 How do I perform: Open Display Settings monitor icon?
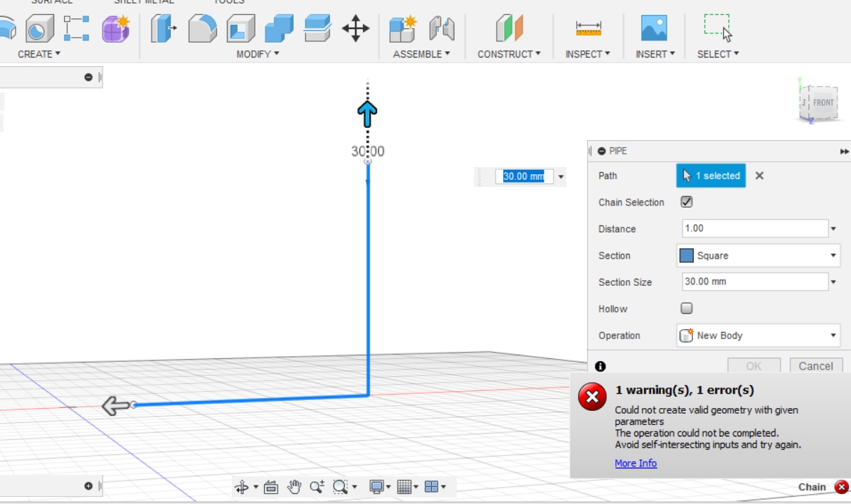(376, 487)
